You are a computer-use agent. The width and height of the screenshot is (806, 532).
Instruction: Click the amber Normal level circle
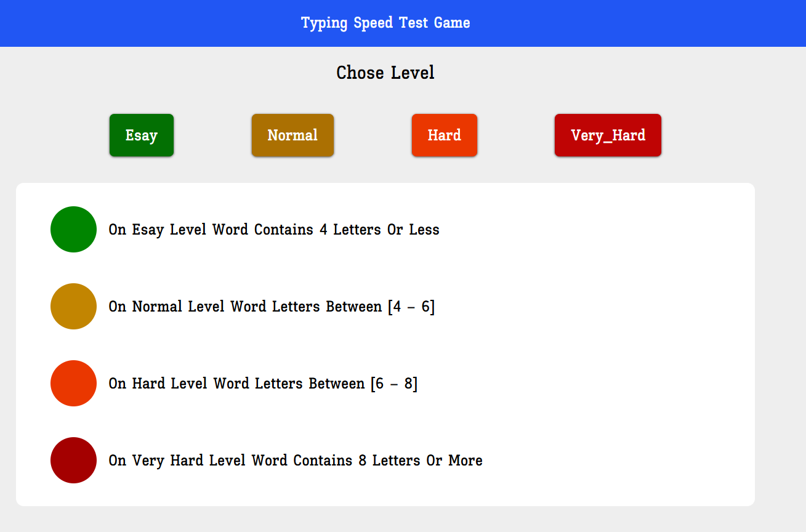[73, 306]
